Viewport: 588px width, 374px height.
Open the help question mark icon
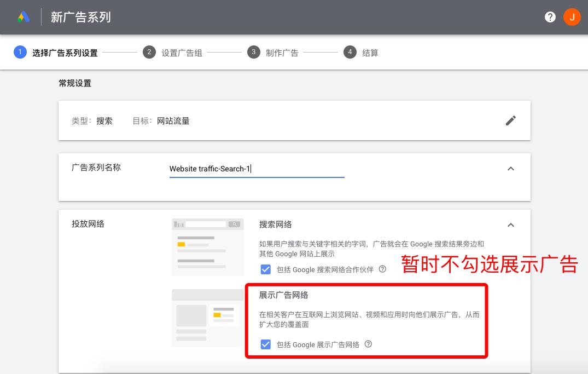pos(550,17)
